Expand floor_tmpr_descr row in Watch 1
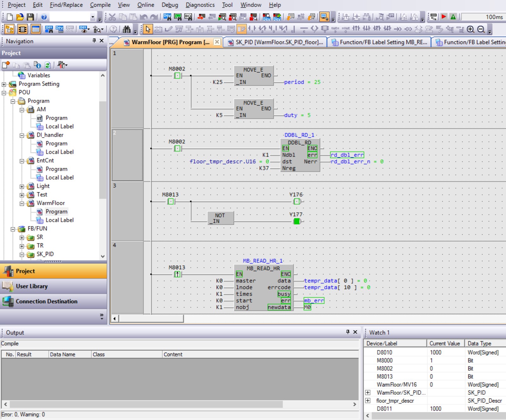 (x=368, y=400)
